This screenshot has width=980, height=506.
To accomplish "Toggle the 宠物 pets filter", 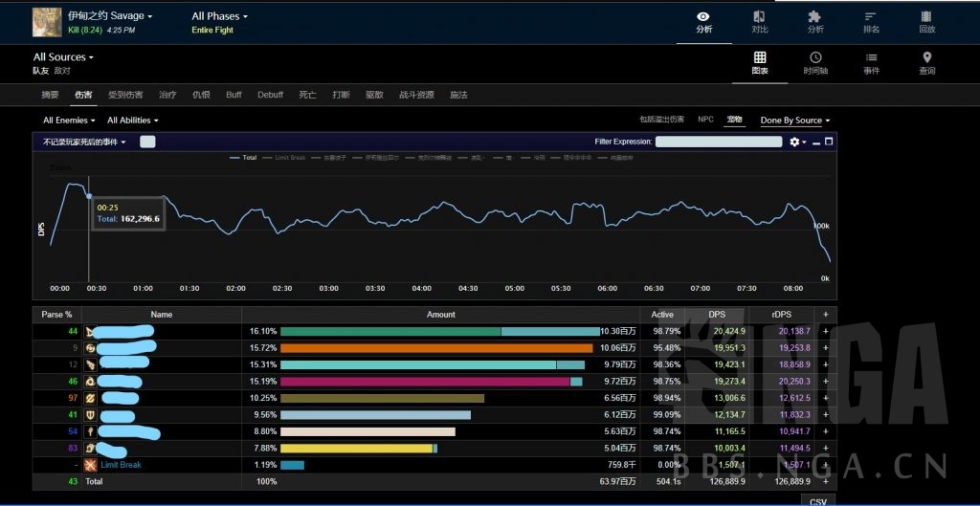I will tap(734, 120).
